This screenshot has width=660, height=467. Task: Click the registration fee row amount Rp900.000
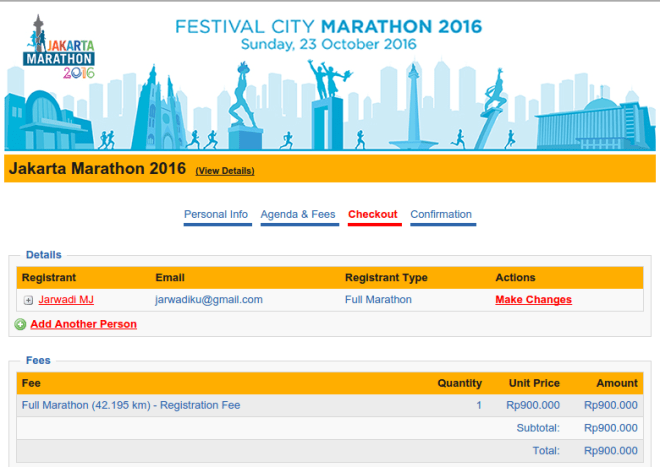click(611, 406)
